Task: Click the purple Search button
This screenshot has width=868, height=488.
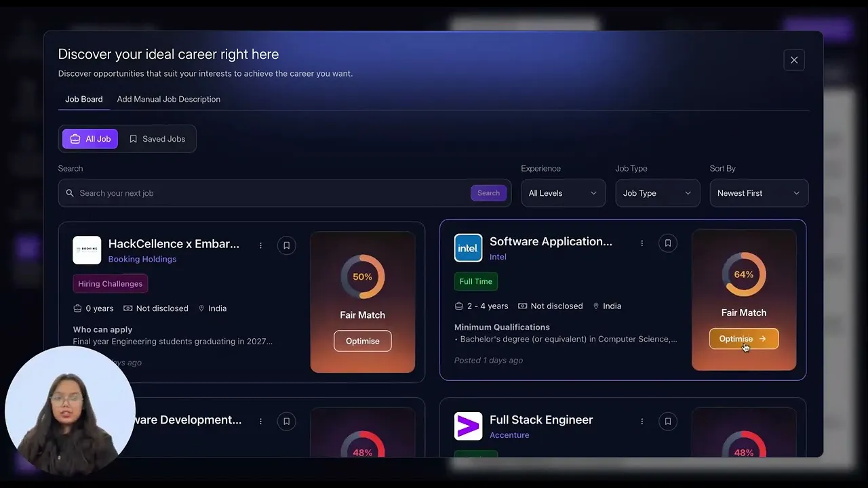Action: pyautogui.click(x=488, y=193)
